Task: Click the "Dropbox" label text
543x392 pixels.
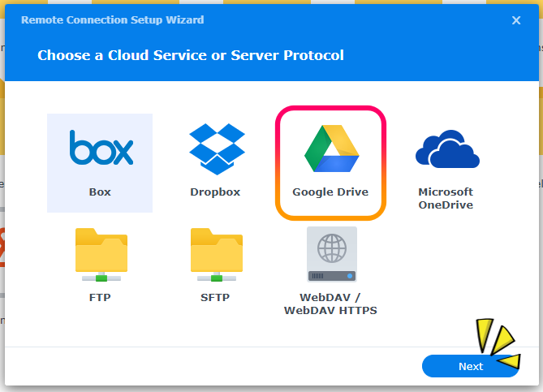Action: tap(215, 192)
